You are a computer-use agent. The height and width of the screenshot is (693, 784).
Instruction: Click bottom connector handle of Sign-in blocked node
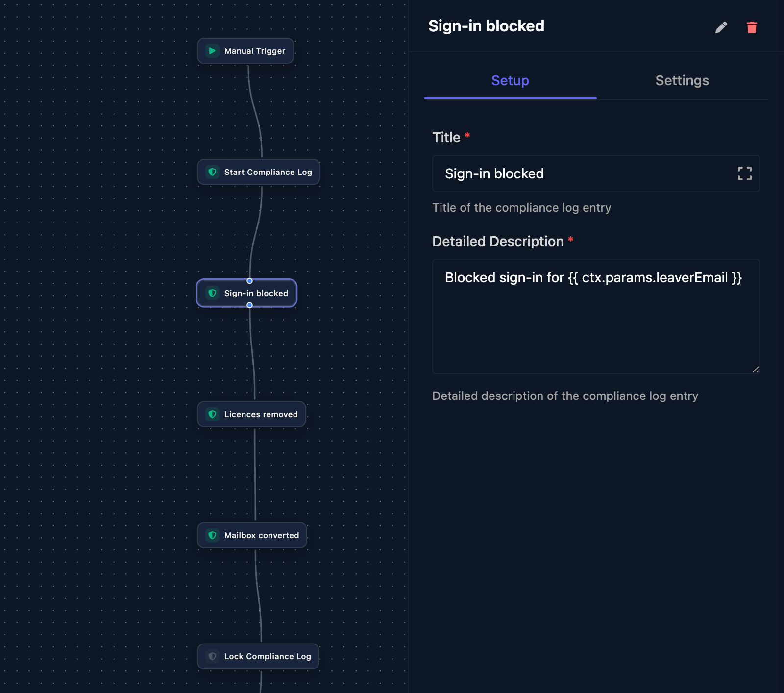pyautogui.click(x=250, y=305)
